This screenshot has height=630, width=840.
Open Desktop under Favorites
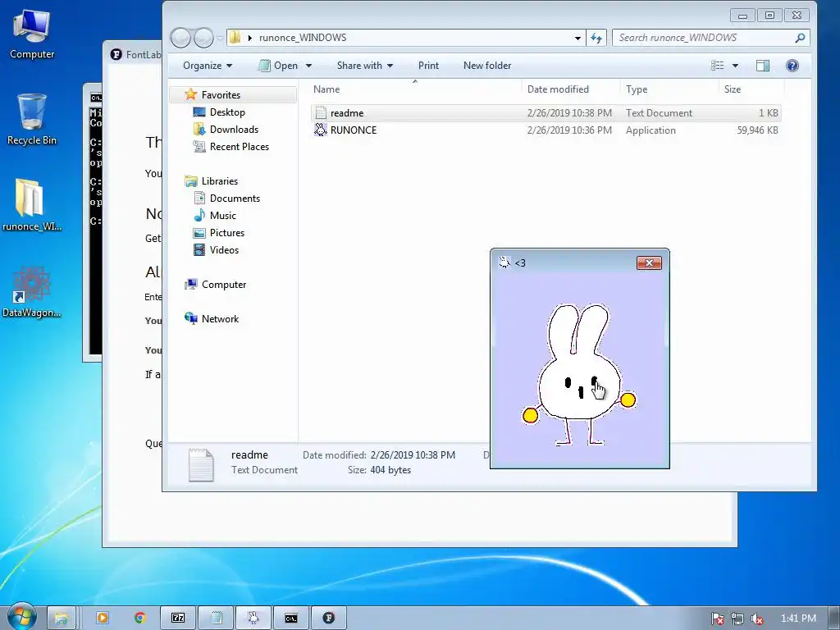click(x=219, y=112)
